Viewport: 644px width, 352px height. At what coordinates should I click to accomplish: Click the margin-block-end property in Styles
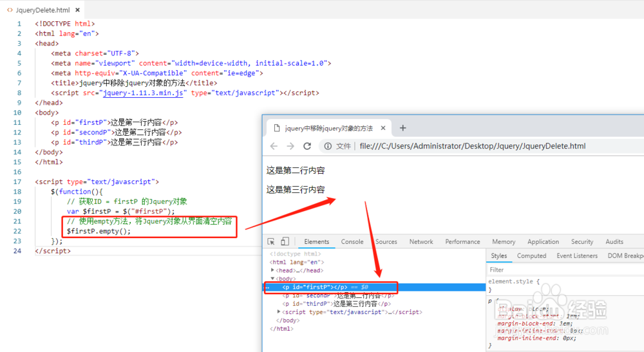[x=535, y=323]
